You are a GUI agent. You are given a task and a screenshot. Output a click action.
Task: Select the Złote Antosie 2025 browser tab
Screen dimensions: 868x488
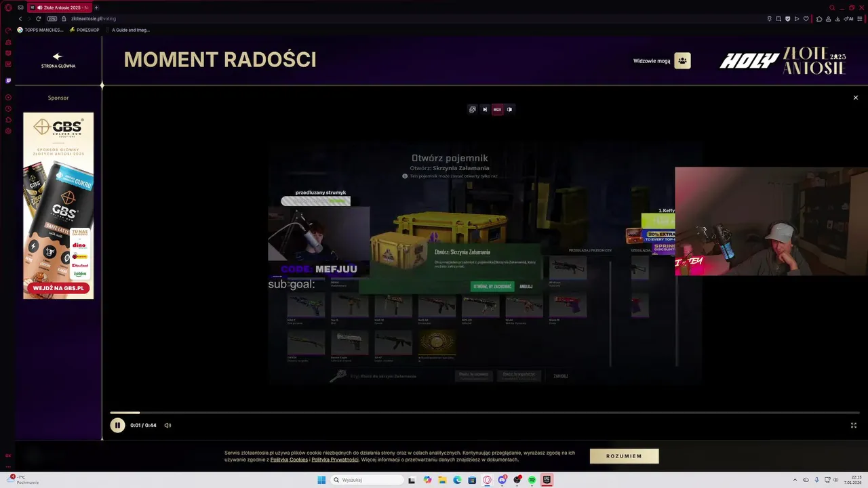pyautogui.click(x=60, y=7)
